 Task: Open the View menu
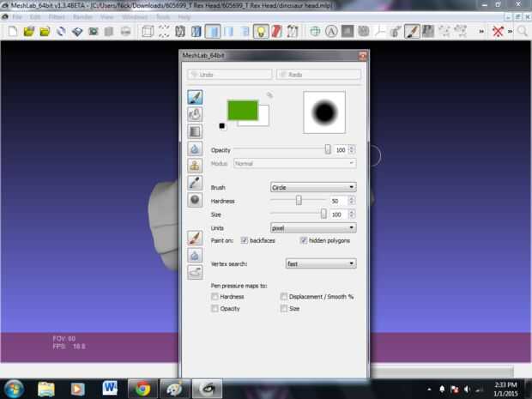(107, 17)
